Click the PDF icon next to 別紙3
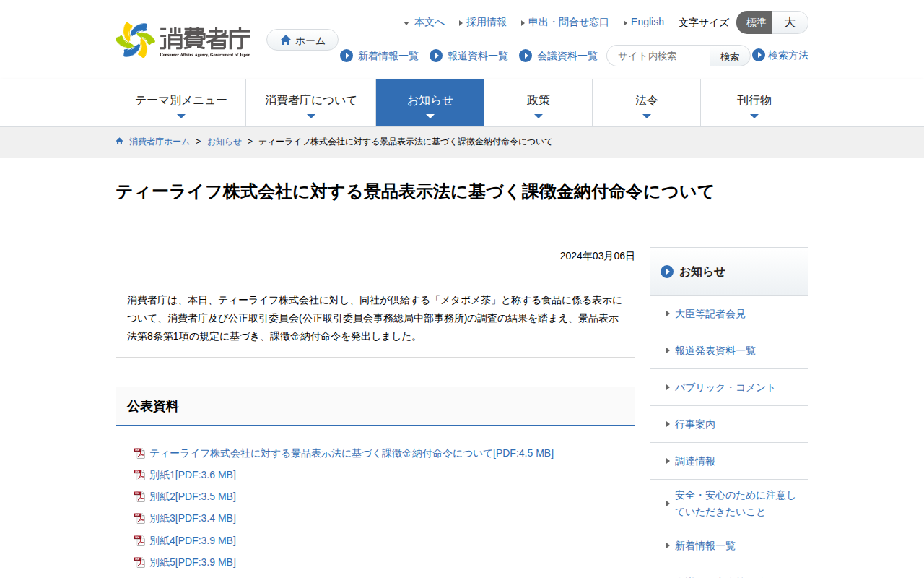This screenshot has width=924, height=578. (x=139, y=519)
